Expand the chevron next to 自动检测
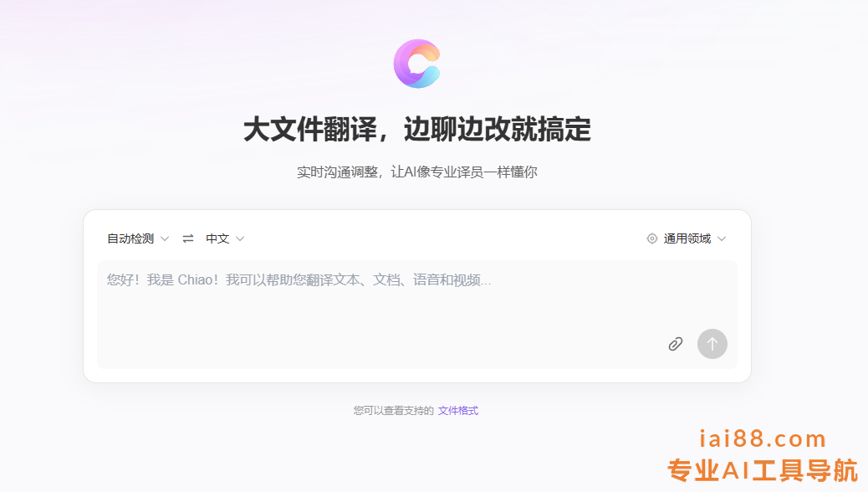The height and width of the screenshot is (492, 868). (165, 238)
